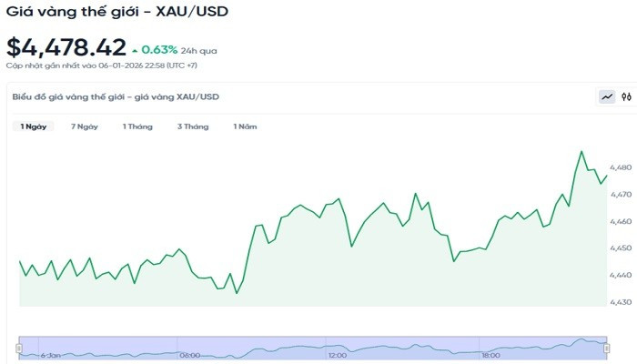The height and width of the screenshot is (364, 637).
Task: Click the 12:00 marker in the navigator
Action: (337, 355)
